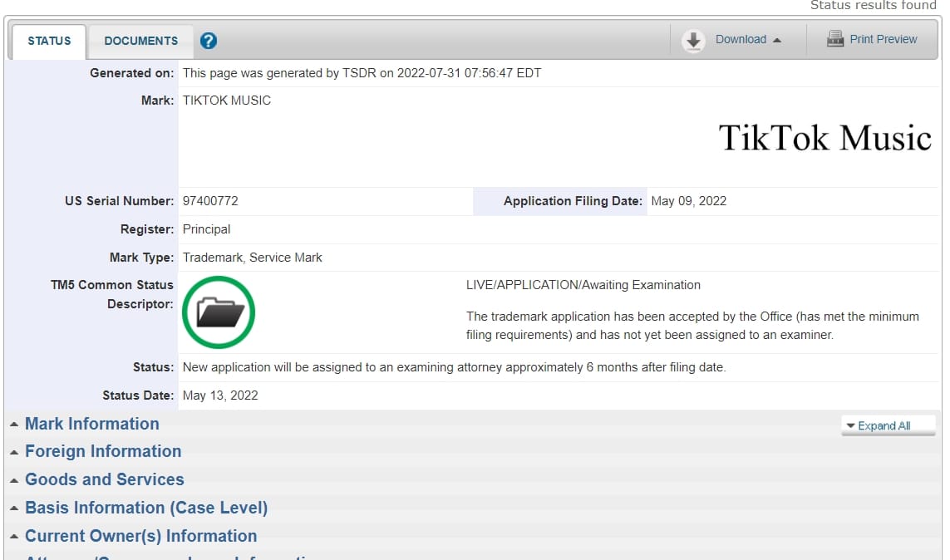Click the Expand All button
950x560 pixels.
pos(888,425)
